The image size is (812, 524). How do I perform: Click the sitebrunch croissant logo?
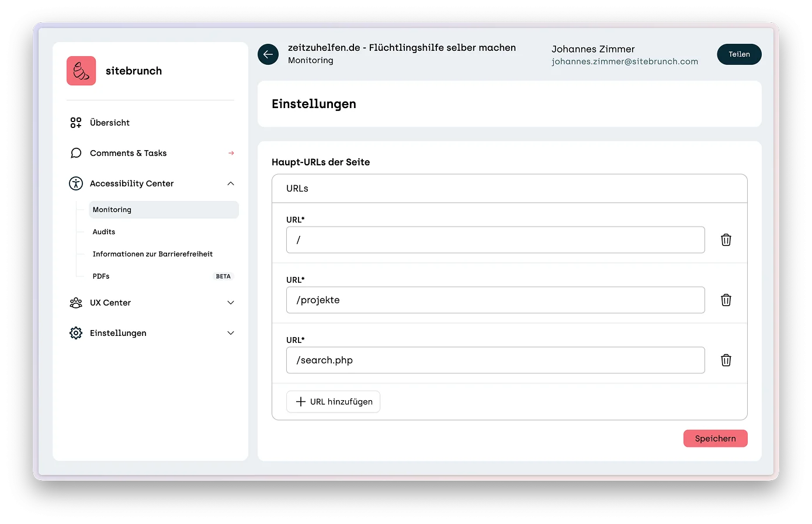[x=81, y=70]
